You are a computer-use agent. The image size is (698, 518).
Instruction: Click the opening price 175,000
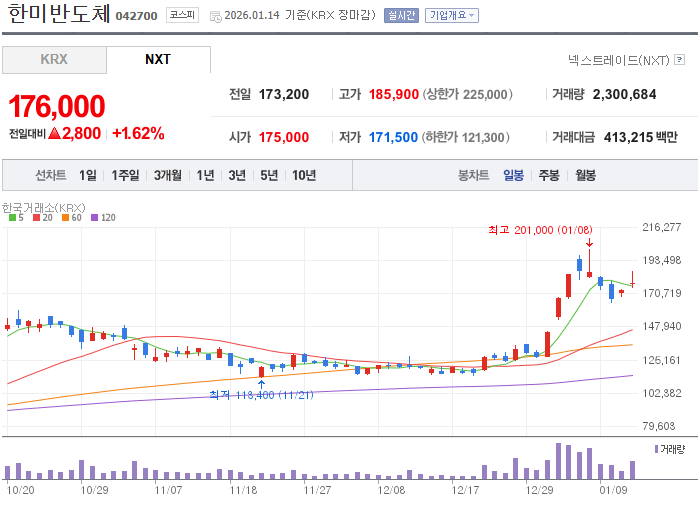(284, 137)
